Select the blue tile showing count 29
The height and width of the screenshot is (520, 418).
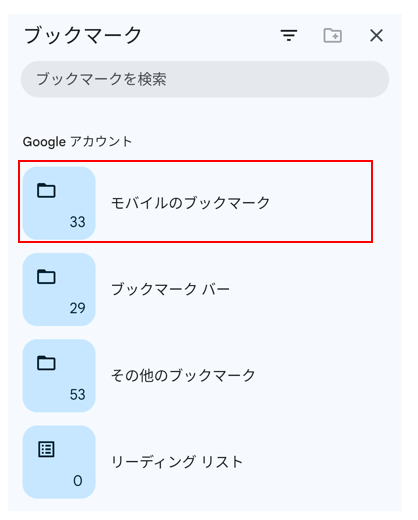pos(59,289)
